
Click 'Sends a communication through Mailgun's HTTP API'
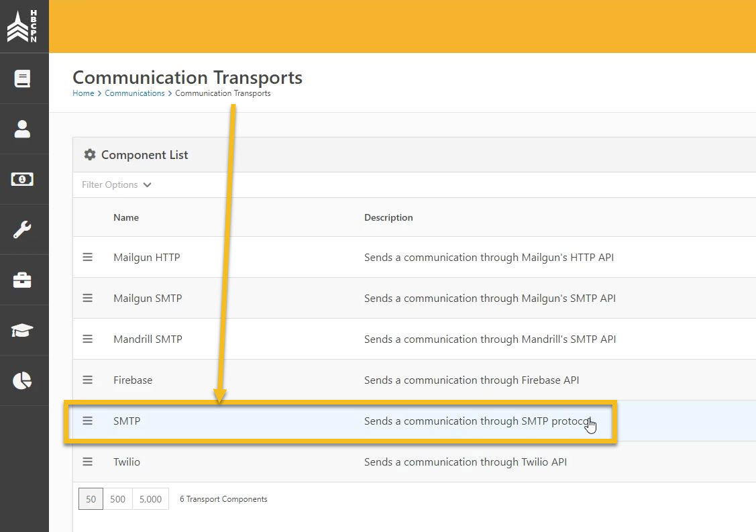coord(489,258)
